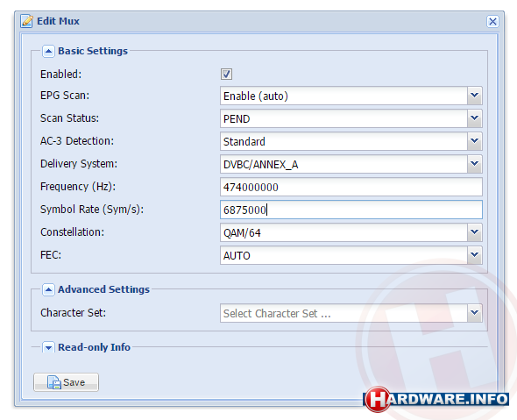
Task: Click the Symbol Rate input field
Action: [351, 210]
